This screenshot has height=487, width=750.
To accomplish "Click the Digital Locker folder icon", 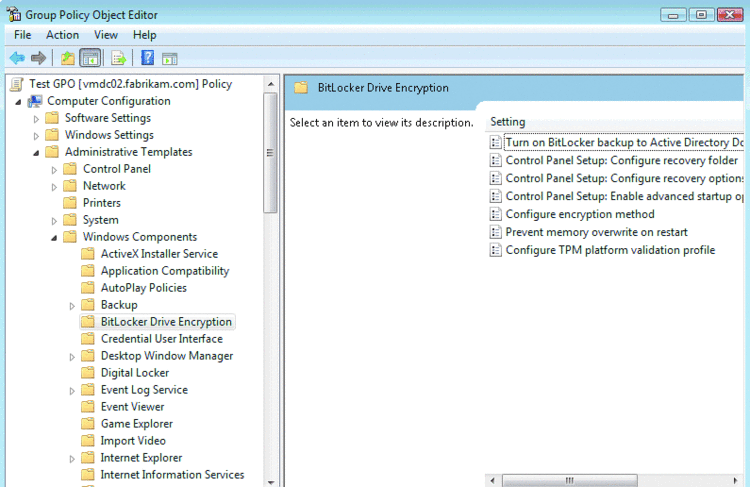I will click(x=88, y=373).
